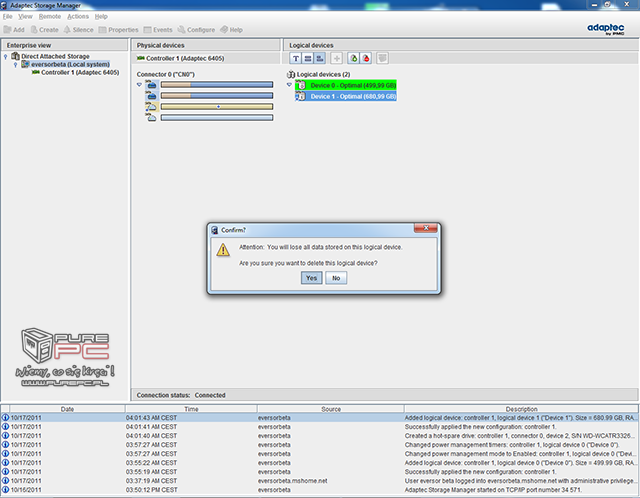Click the create logical device green icon
640x498 pixels.
pyautogui.click(x=353, y=58)
